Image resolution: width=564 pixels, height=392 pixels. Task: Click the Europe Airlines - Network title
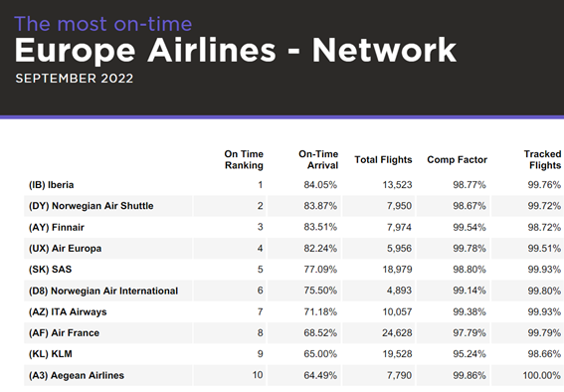pyautogui.click(x=236, y=50)
